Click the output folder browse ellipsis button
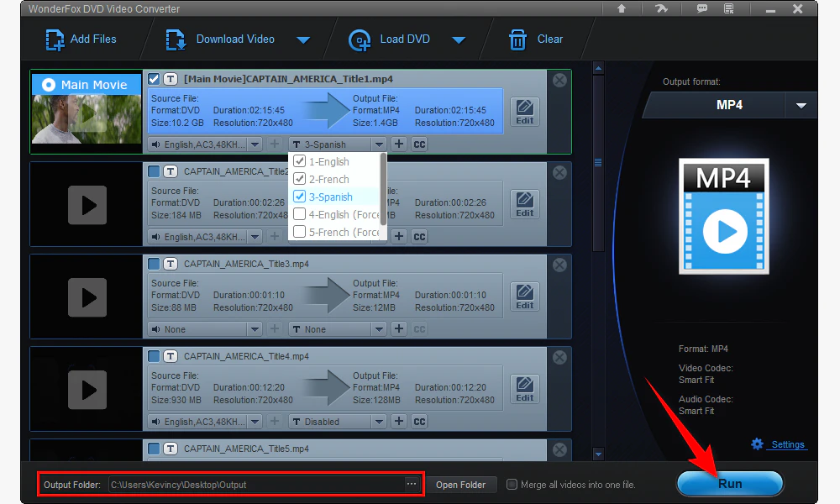 coord(411,484)
